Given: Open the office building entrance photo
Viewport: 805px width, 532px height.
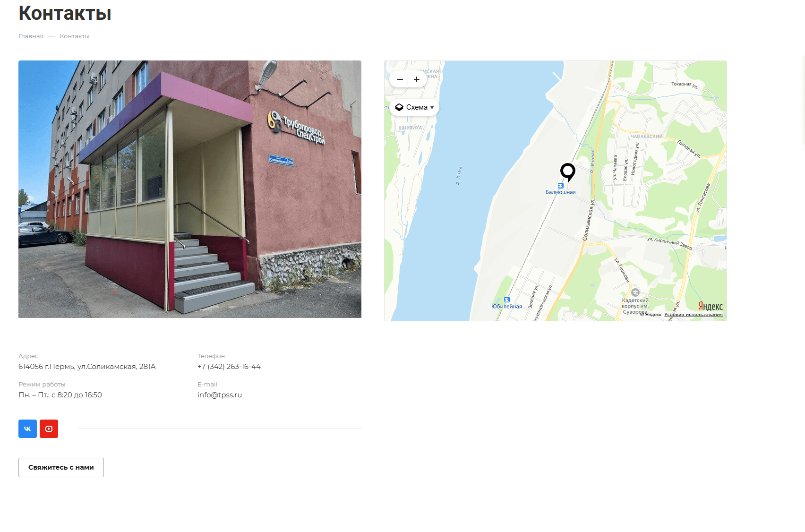Looking at the screenshot, I should [190, 189].
